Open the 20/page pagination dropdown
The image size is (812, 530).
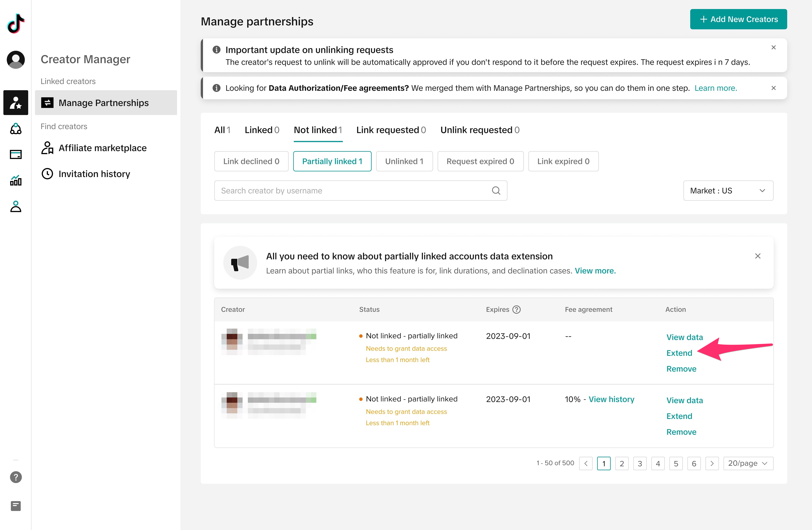pyautogui.click(x=748, y=463)
